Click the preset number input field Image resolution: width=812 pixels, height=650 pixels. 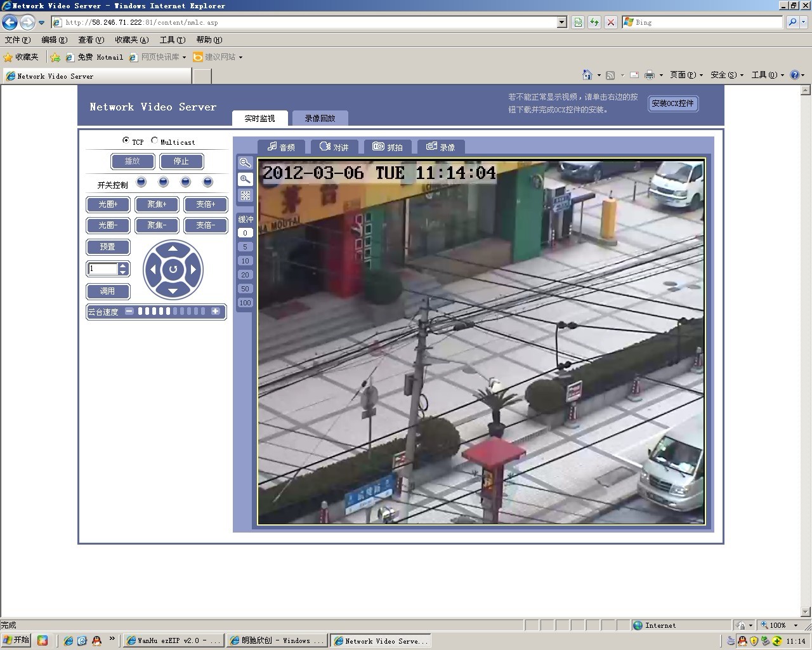(x=102, y=269)
